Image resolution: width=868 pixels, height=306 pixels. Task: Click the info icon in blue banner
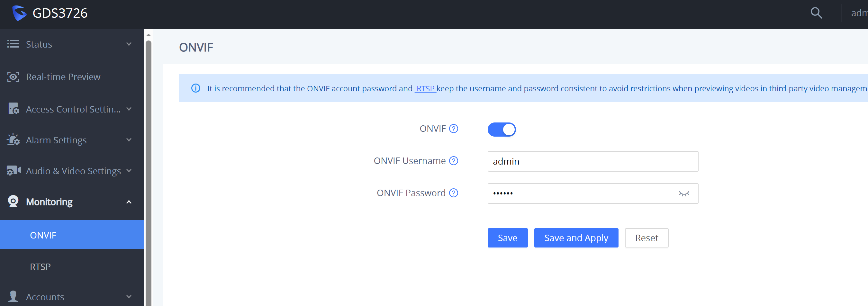(x=196, y=88)
